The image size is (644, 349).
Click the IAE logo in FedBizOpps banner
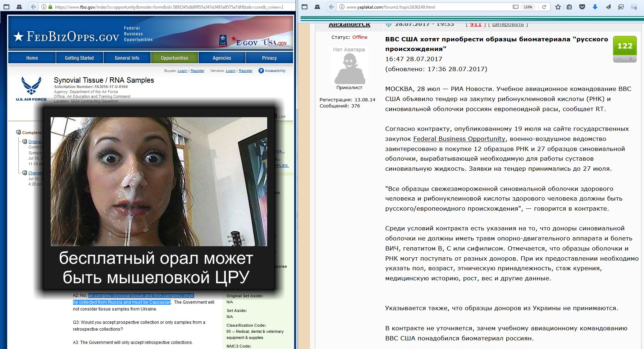pos(223,41)
